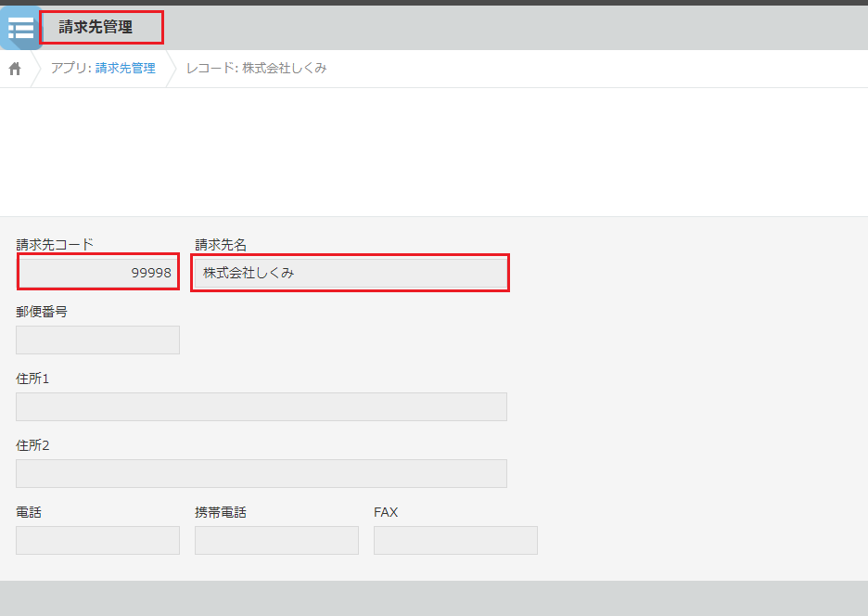Screen dimensions: 868x616
Task: Click the empty FAX field
Action: (455, 540)
